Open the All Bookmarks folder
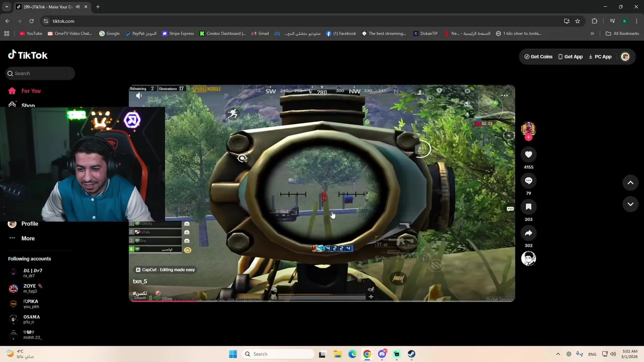644x362 pixels. click(x=622, y=34)
